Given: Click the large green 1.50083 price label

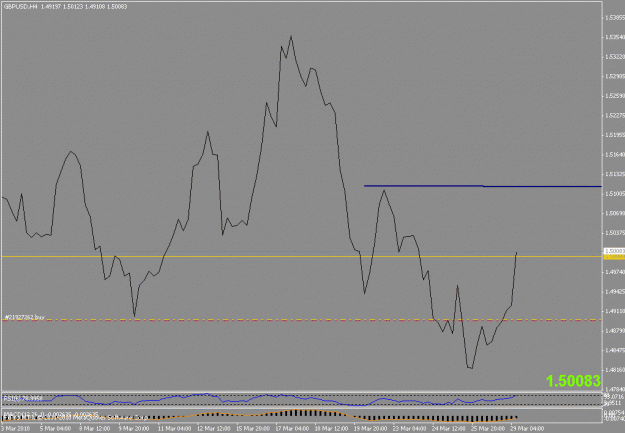Looking at the screenshot, I should coord(573,381).
